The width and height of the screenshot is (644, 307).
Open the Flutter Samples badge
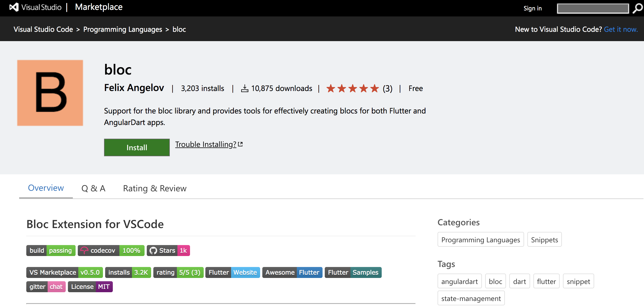coord(353,272)
